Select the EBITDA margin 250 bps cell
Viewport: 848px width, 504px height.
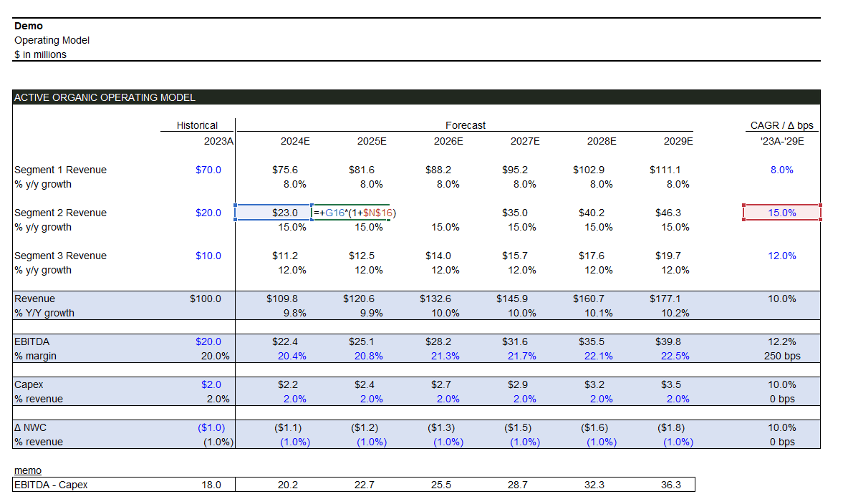tap(781, 356)
